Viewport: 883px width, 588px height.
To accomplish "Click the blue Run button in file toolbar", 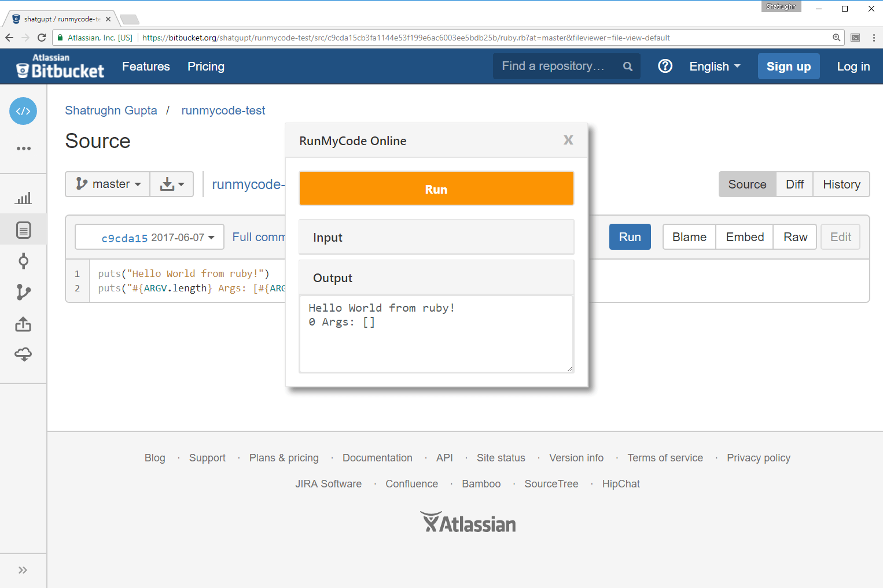I will pos(630,236).
